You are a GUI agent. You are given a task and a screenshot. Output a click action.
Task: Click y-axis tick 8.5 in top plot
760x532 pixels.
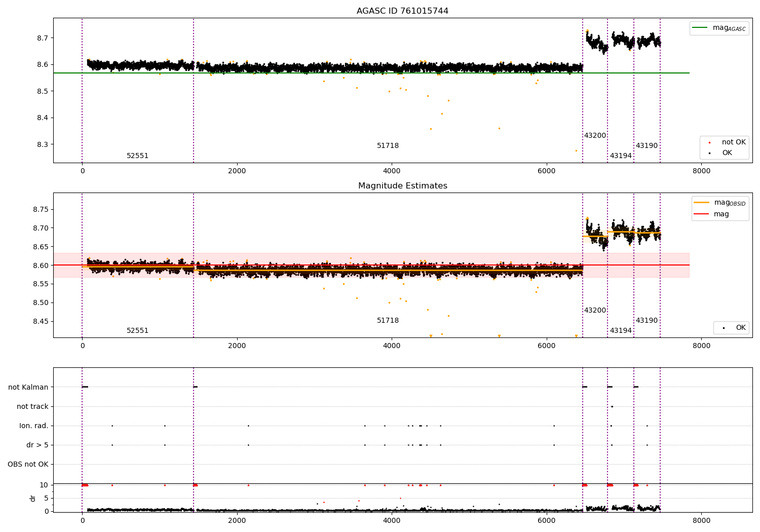(43, 91)
